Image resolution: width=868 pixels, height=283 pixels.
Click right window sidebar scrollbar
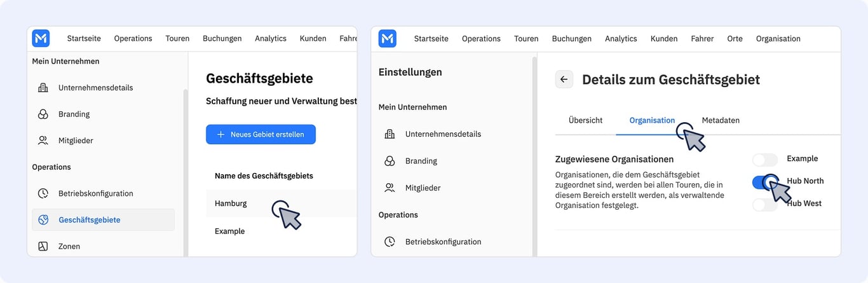[x=534, y=156]
